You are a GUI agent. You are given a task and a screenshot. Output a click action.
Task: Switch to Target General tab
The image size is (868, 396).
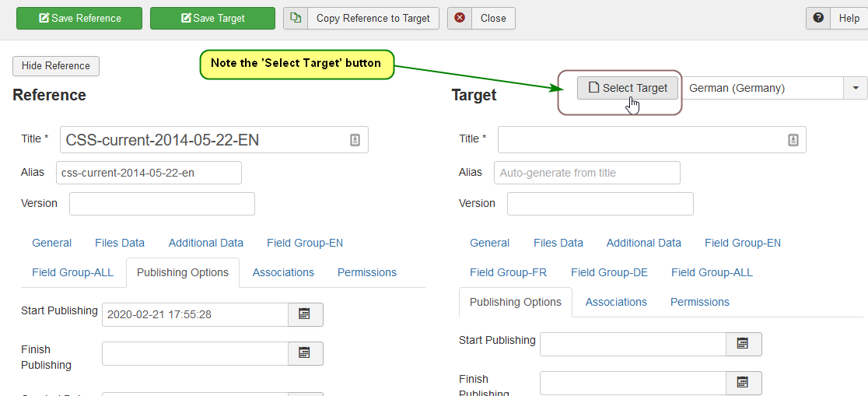490,244
